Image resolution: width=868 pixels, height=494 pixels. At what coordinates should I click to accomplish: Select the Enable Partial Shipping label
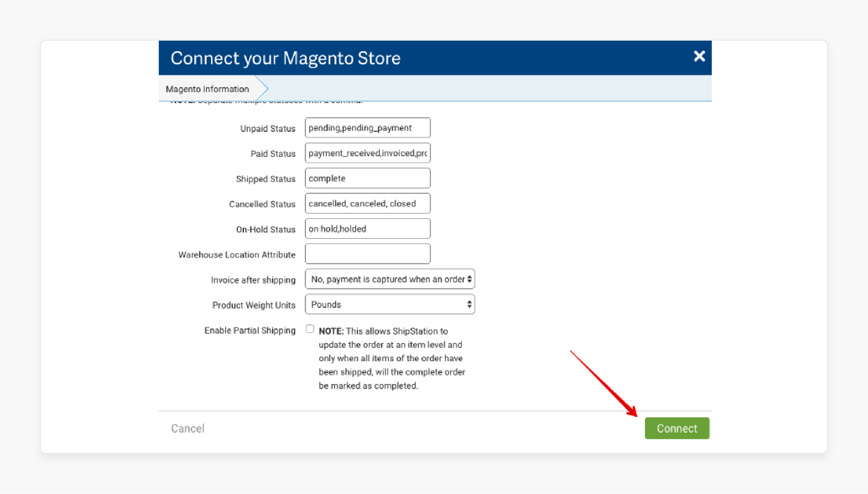(x=250, y=331)
